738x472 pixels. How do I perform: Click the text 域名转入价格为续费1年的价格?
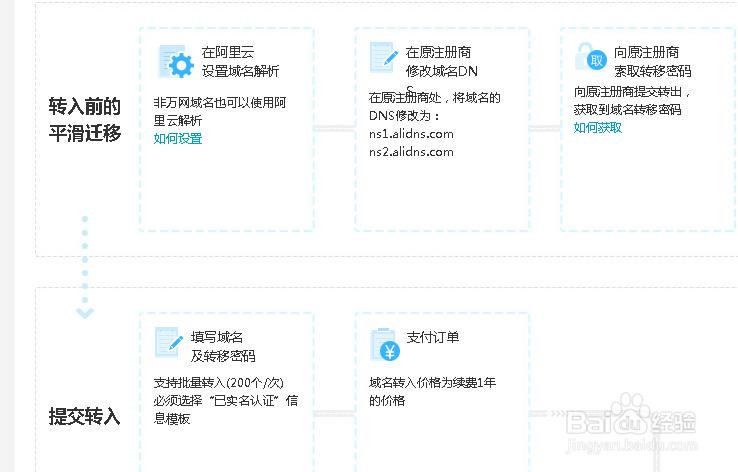point(432,392)
